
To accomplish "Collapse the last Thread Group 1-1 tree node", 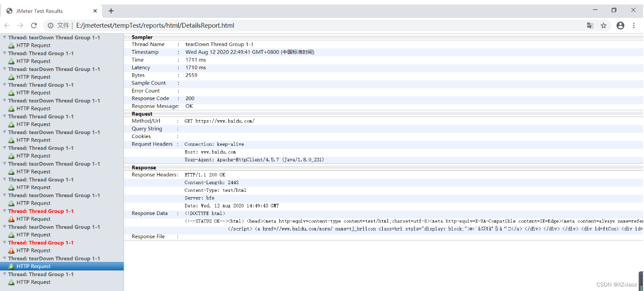I will 4,274.
